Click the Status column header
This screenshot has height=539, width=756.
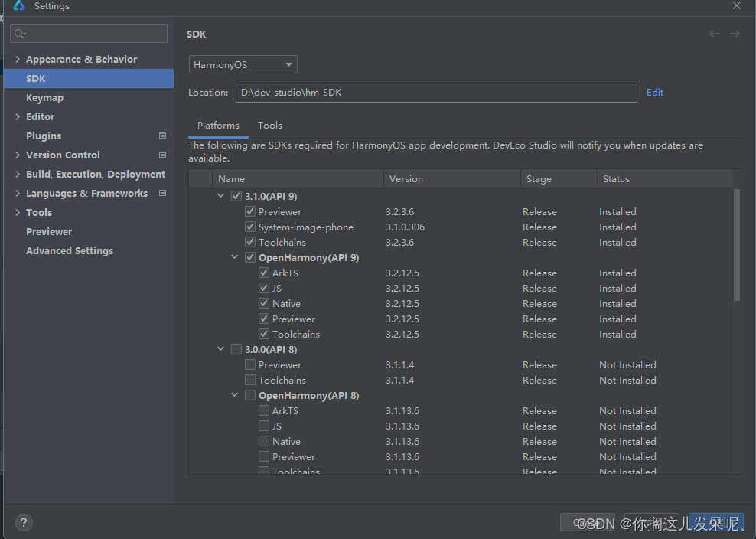coord(666,179)
